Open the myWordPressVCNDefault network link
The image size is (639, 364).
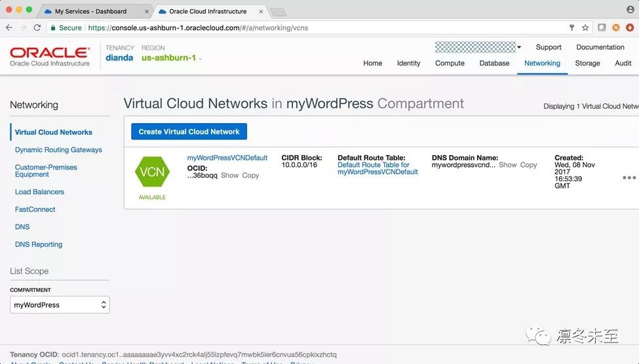point(227,158)
